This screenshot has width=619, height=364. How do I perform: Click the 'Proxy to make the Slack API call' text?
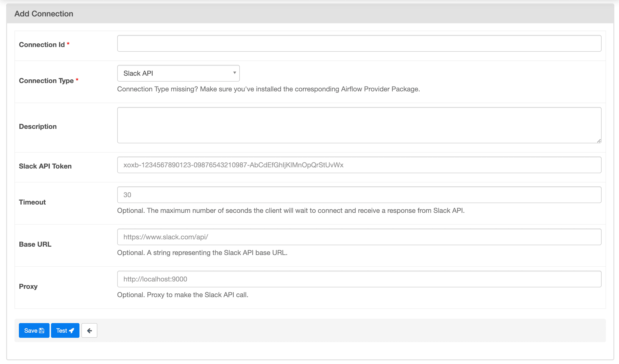[197, 295]
